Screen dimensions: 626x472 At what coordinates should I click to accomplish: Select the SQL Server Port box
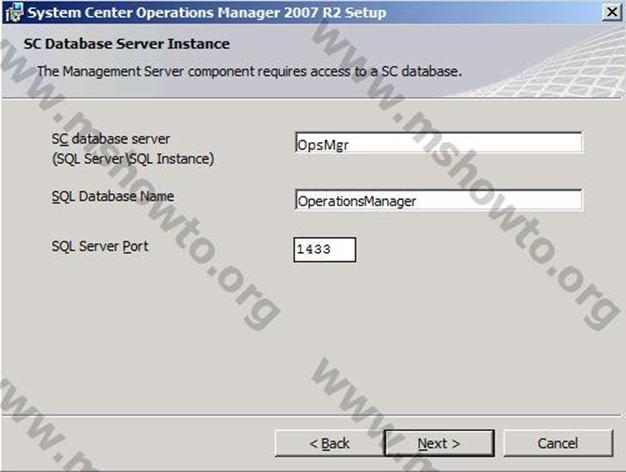(325, 250)
